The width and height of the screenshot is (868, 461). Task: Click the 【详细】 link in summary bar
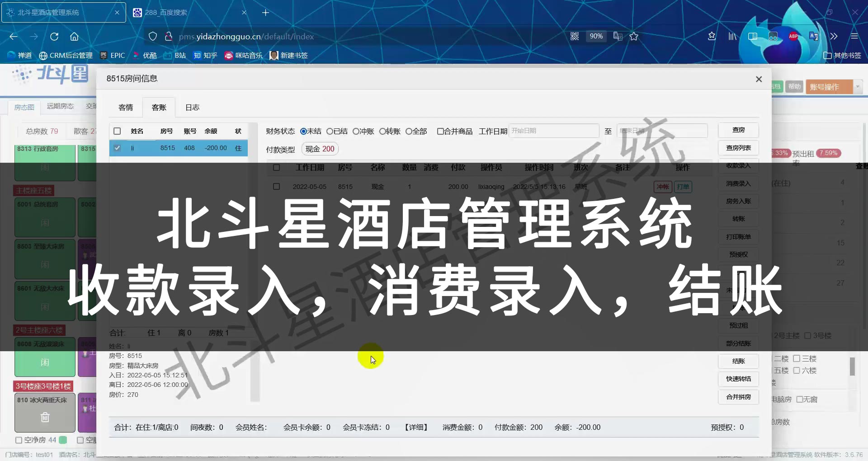pos(416,427)
